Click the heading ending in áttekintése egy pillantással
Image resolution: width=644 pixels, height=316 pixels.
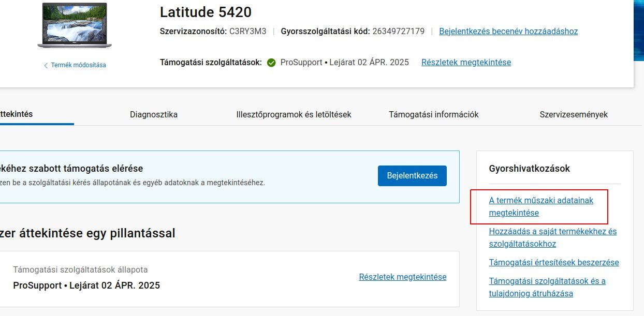point(87,233)
